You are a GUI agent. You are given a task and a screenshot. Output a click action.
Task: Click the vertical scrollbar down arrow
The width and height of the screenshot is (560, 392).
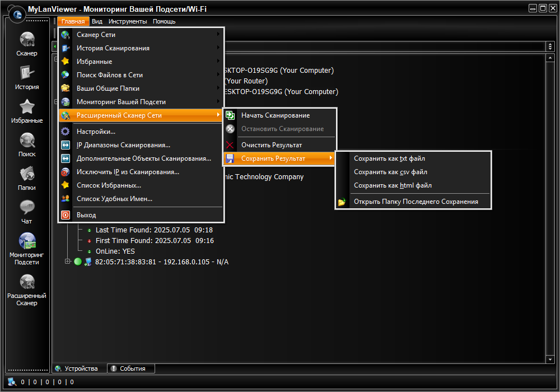point(550,359)
